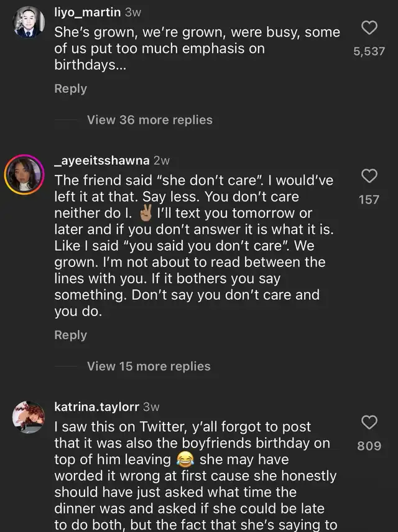Visit the _ayeeitsshawna username link
398x532 pixels.
[102, 161]
